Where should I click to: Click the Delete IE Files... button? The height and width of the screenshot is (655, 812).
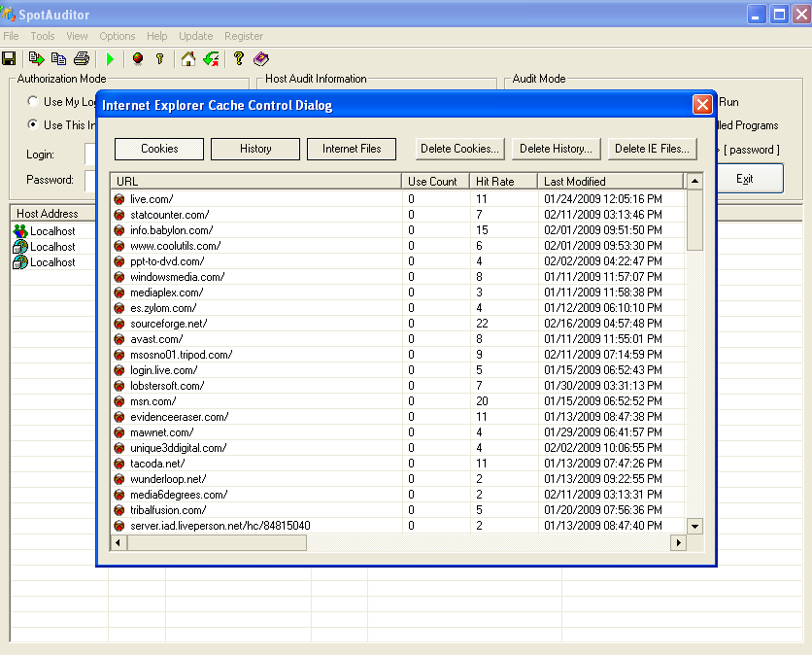652,149
